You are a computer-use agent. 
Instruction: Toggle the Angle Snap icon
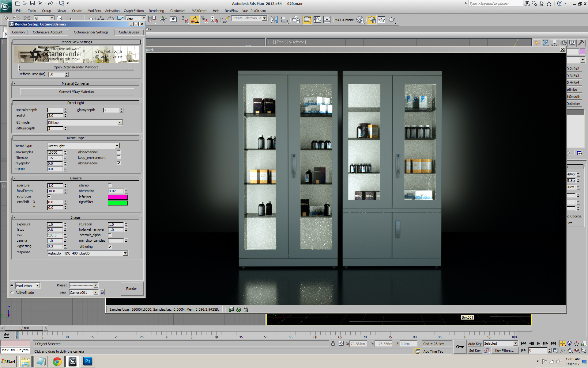coord(194,20)
